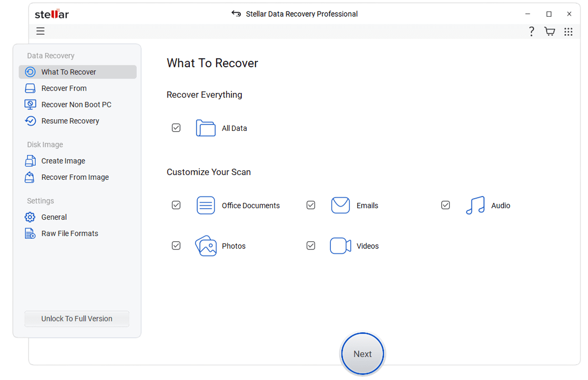Viewport: 588px width, 380px height.
Task: Open General settings via gear icon
Action: (x=31, y=217)
